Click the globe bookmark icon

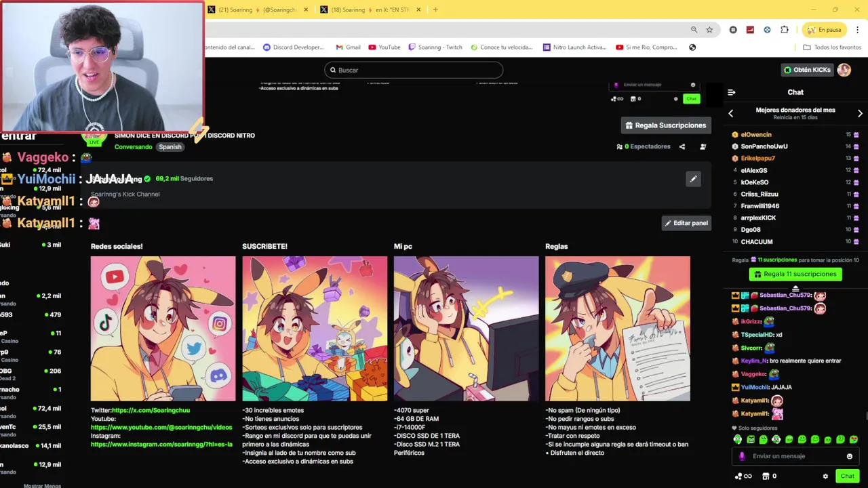[692, 47]
